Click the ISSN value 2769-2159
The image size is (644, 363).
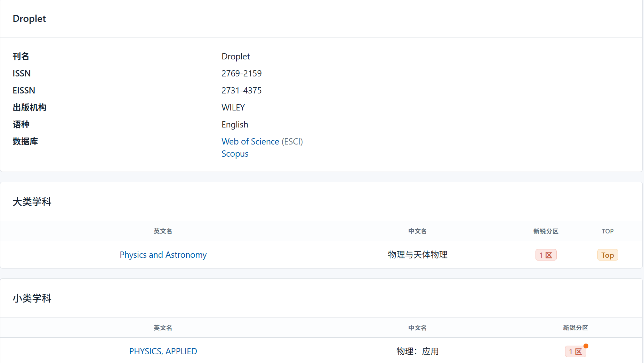pyautogui.click(x=241, y=74)
